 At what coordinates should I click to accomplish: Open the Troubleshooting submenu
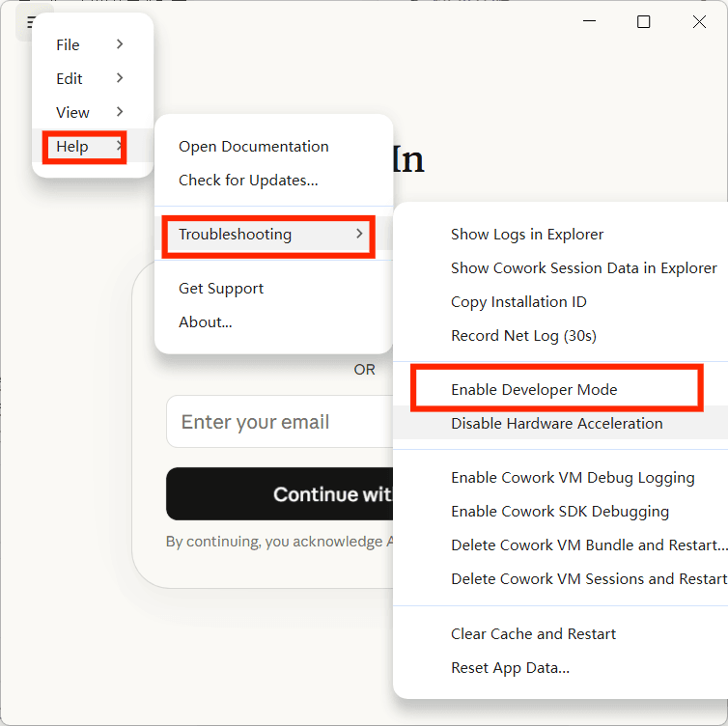point(273,234)
